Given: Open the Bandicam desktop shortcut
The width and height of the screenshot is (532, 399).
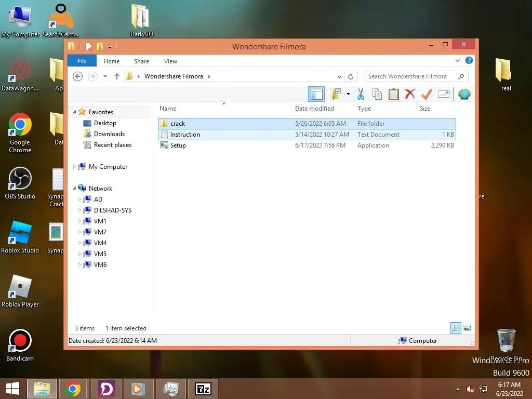Looking at the screenshot, I should point(20,345).
